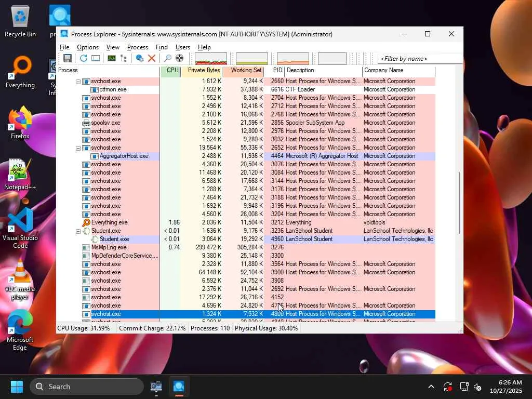Viewport: 532px width, 399px height.
Task: Click the ctfmon.exe process icon
Action: click(x=95, y=89)
